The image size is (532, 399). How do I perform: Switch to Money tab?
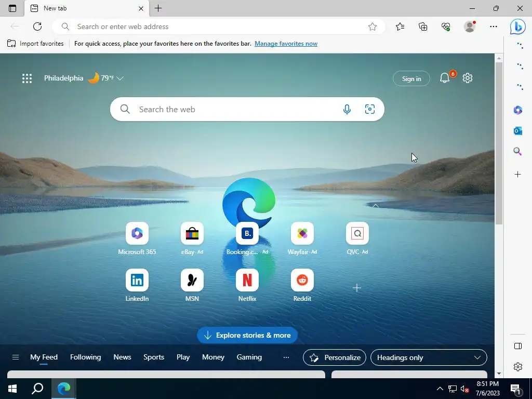(x=213, y=357)
